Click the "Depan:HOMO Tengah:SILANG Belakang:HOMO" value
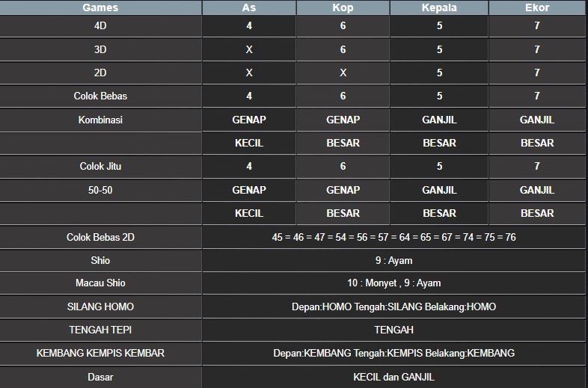 pos(393,307)
